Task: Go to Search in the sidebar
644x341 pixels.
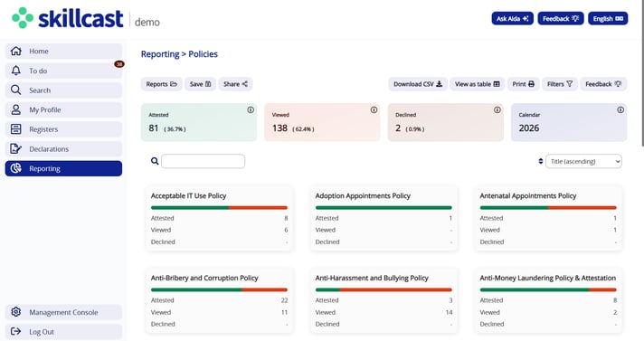Action: [63, 90]
